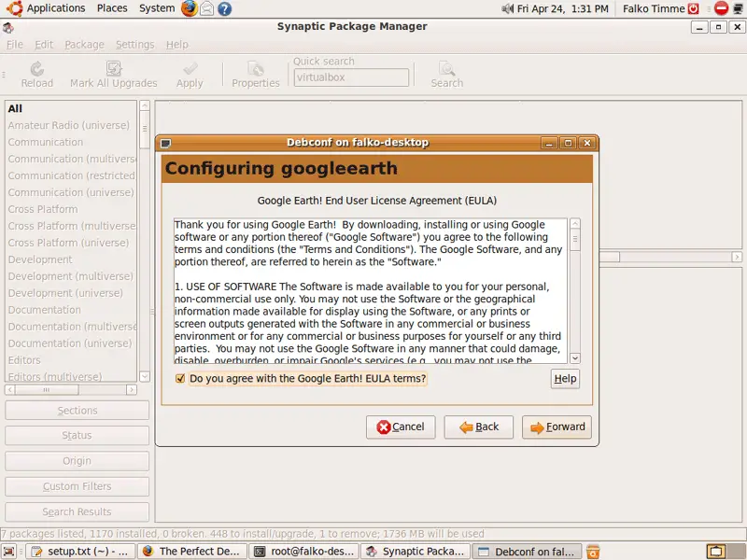Switch to setup.txt taskbar window
Screen dimensions: 747x560
point(80,552)
